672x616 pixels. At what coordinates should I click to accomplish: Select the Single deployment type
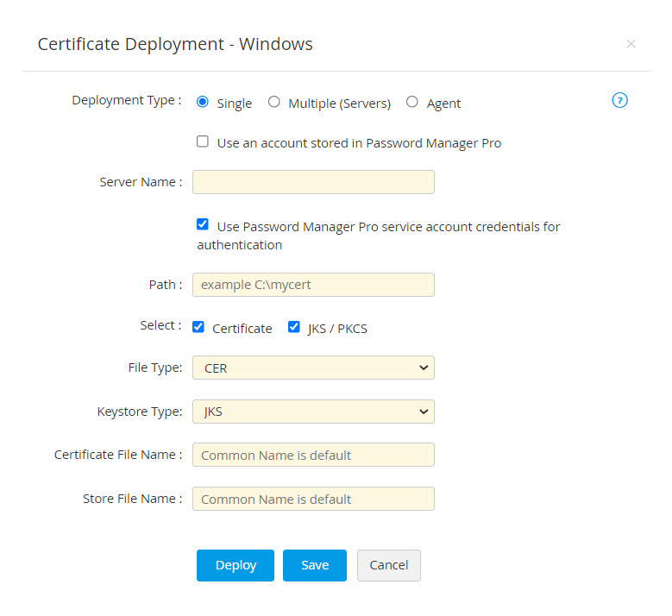[203, 102]
